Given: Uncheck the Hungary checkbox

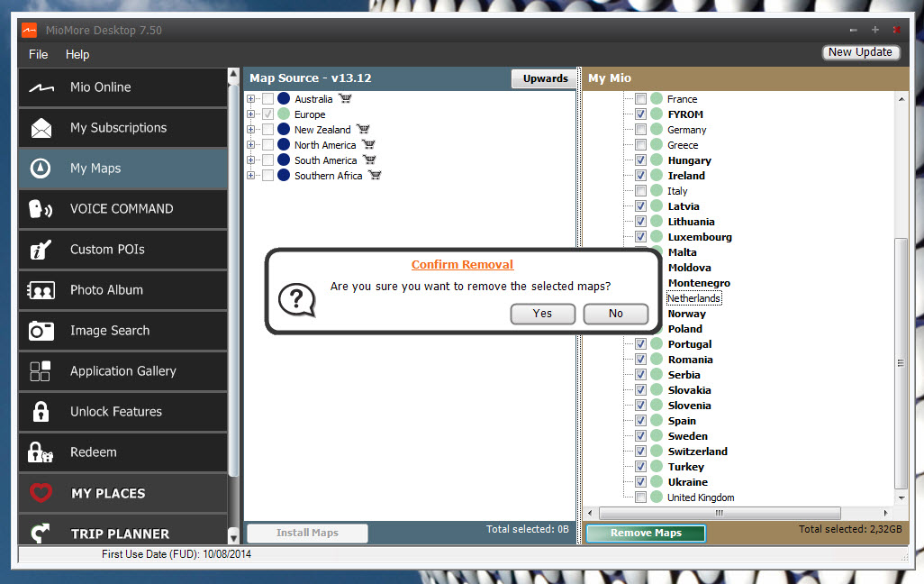Looking at the screenshot, I should (640, 160).
